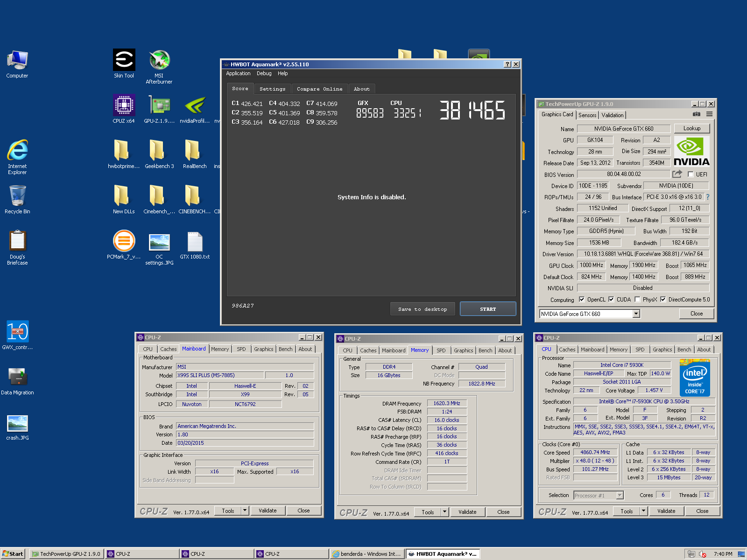Click Validate in the CPU-Z Memory window
The width and height of the screenshot is (747, 560).
tap(467, 512)
